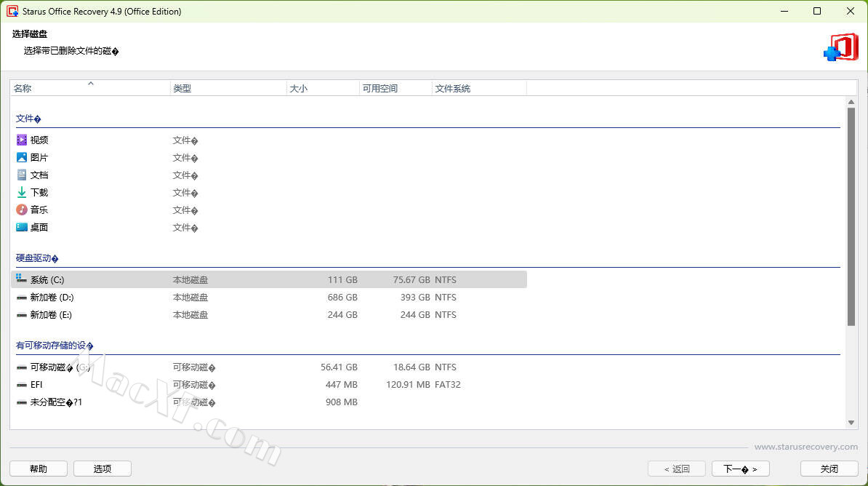Sort list by 大小 column header
868x486 pixels.
[323, 88]
